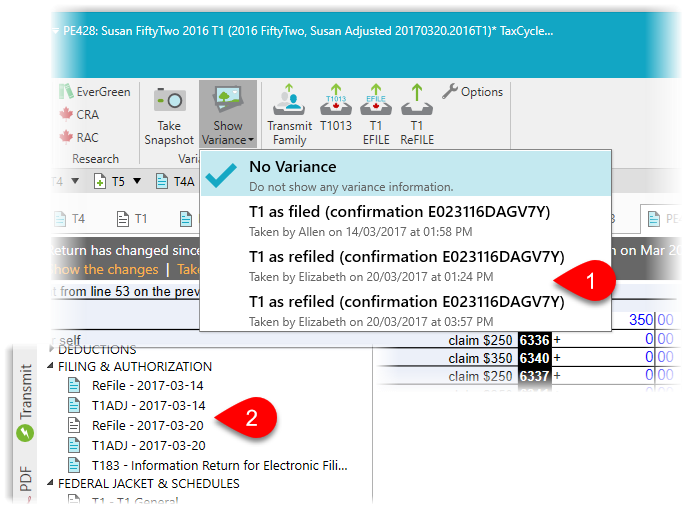The width and height of the screenshot is (688, 510).
Task: Open RAC research link
Action: tap(79, 137)
